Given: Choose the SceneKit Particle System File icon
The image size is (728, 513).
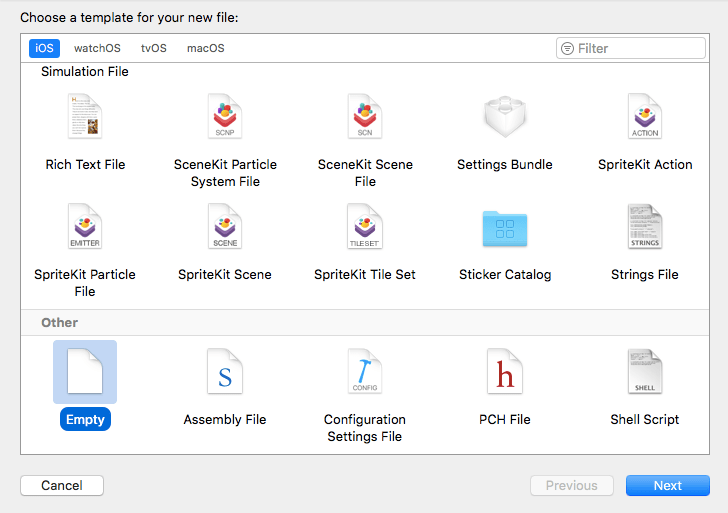Looking at the screenshot, I should (225, 116).
